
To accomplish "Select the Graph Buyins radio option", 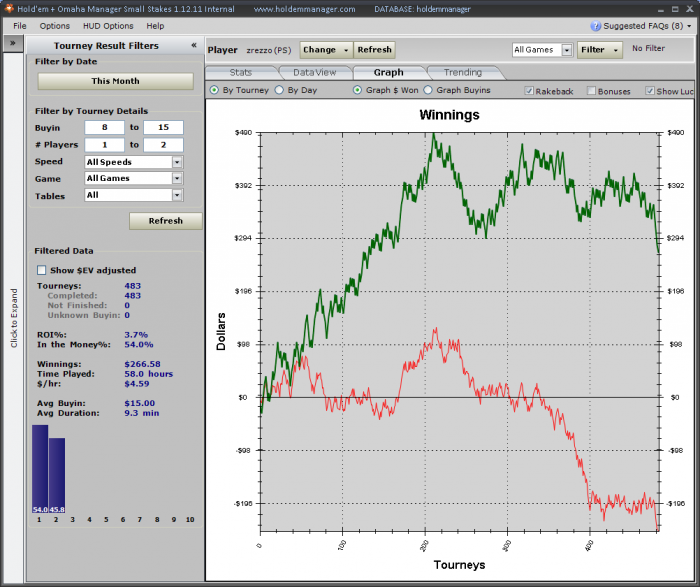I will (428, 91).
